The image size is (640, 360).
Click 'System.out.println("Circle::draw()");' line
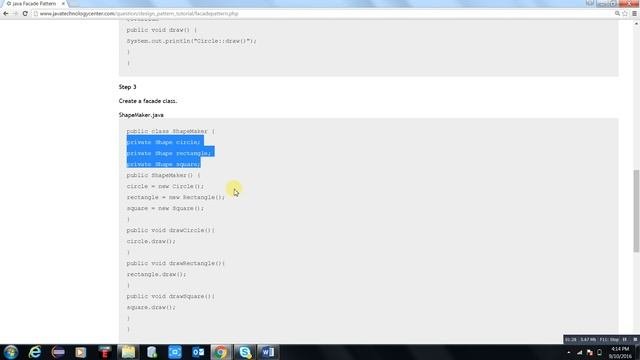(x=191, y=41)
